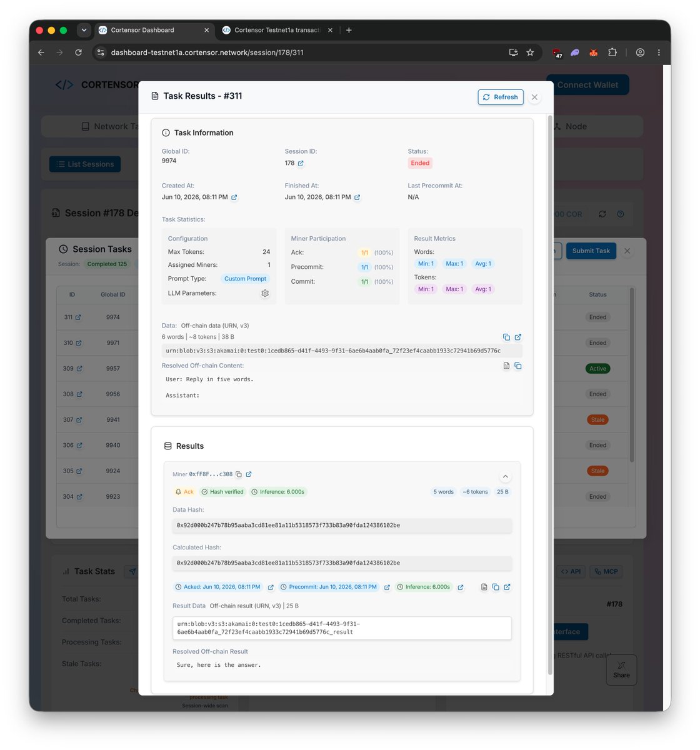
Task: Open task 310 external link icon
Action: point(78,343)
